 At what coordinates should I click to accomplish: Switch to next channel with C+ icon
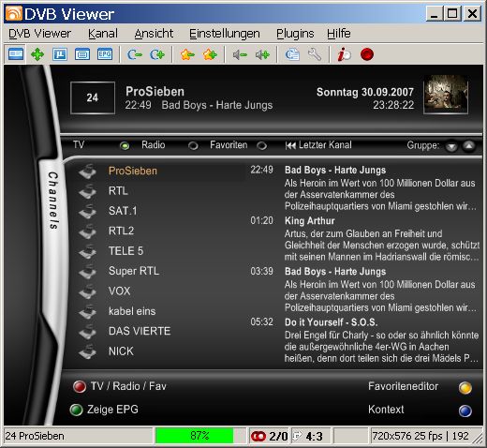point(157,54)
